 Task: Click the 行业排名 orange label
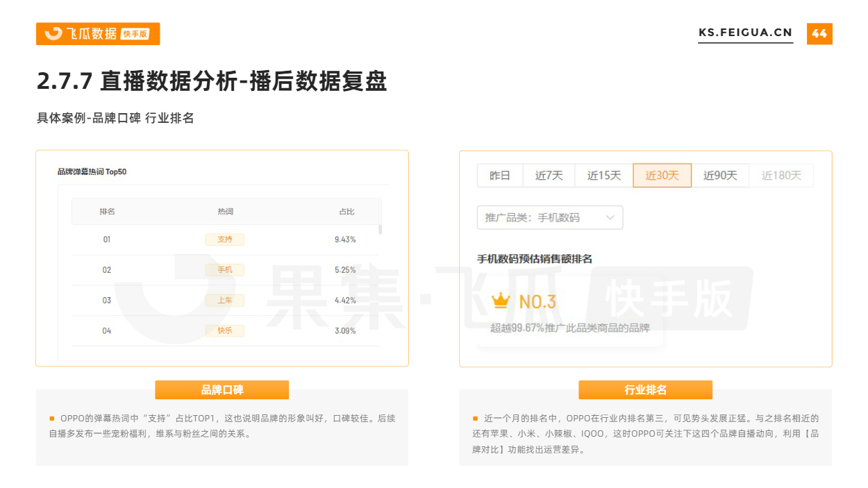(x=646, y=390)
